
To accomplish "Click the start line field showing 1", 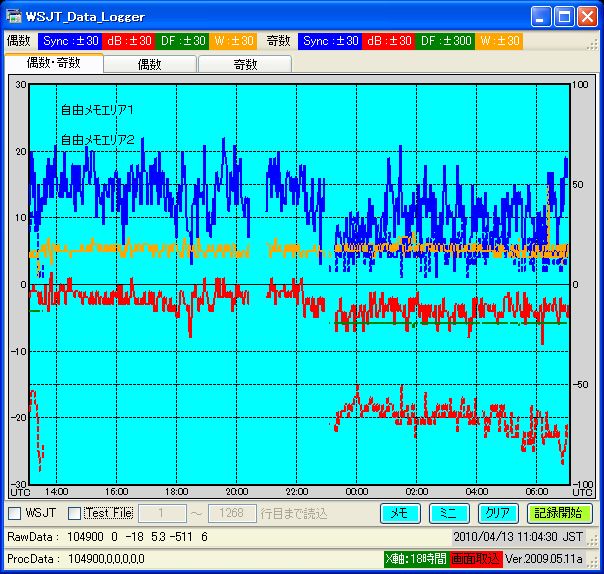I will [x=163, y=513].
